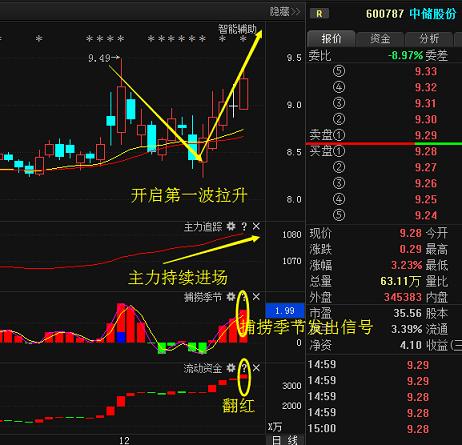462x445 pixels.
Task: Switch to the 报价 tab
Action: tap(331, 39)
